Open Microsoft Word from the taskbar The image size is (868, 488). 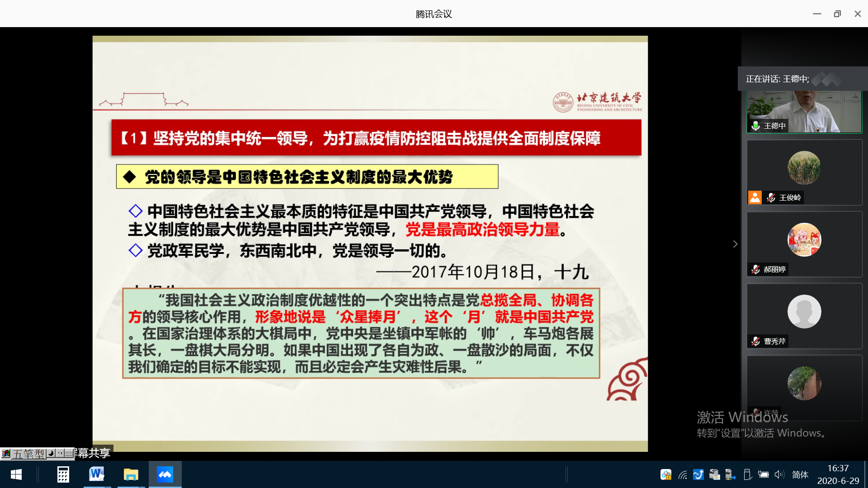tap(96, 474)
